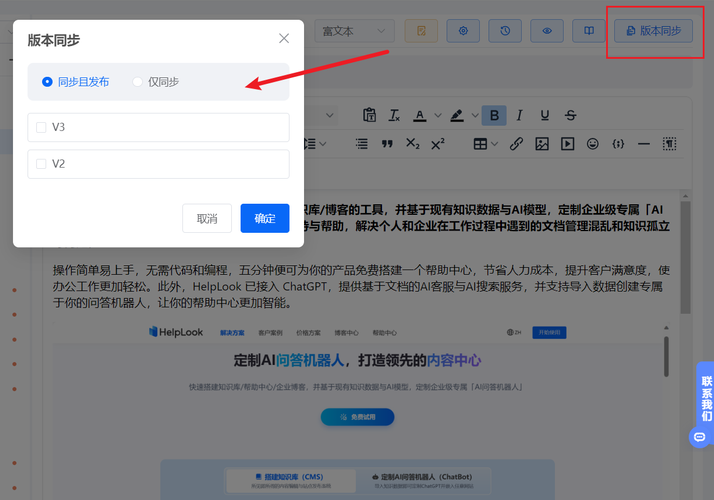Viewport: 714px width, 500px height.
Task: Click the clear formatting icon
Action: 394,115
